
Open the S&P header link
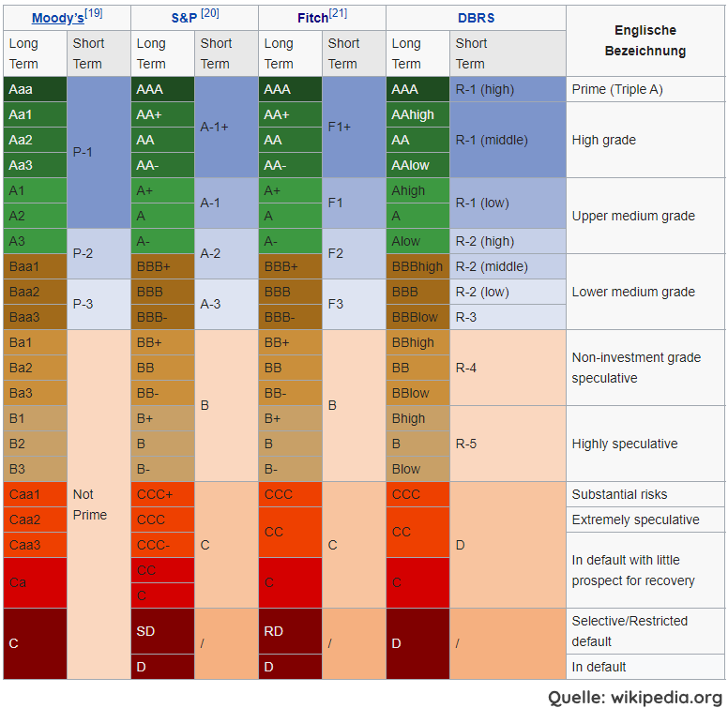(x=184, y=18)
